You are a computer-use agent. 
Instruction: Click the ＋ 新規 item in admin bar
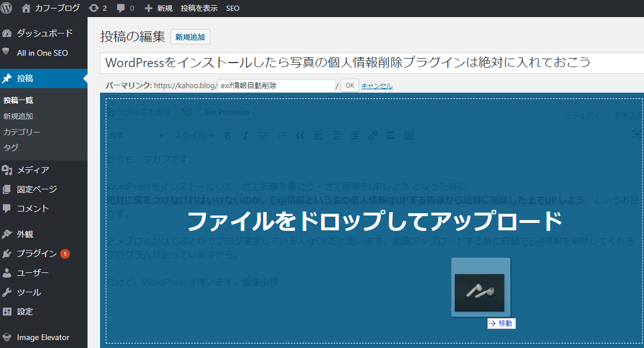coord(159,9)
